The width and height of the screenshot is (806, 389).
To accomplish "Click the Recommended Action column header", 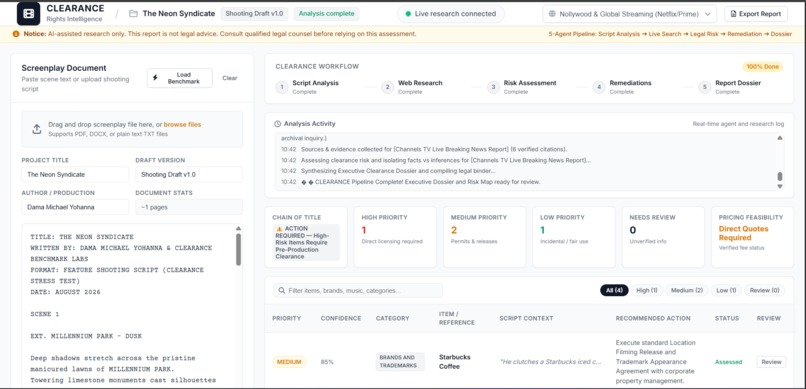I will 653,319.
